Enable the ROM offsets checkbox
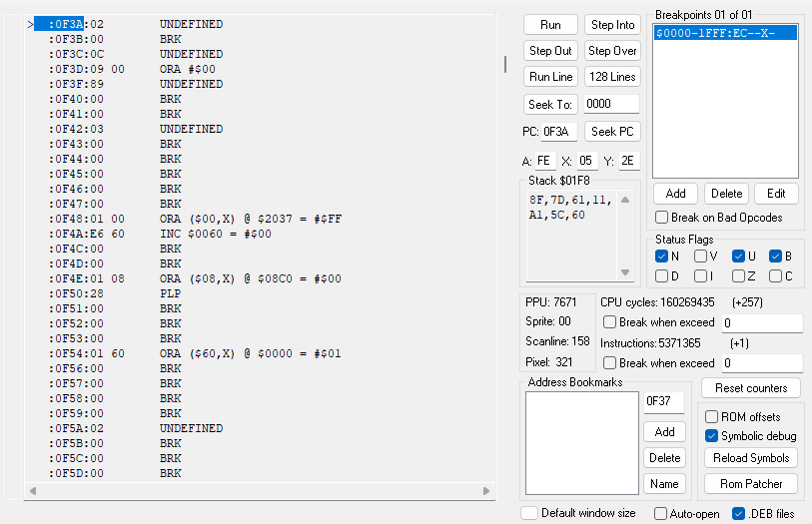Image resolution: width=812 pixels, height=524 pixels. 711,416
